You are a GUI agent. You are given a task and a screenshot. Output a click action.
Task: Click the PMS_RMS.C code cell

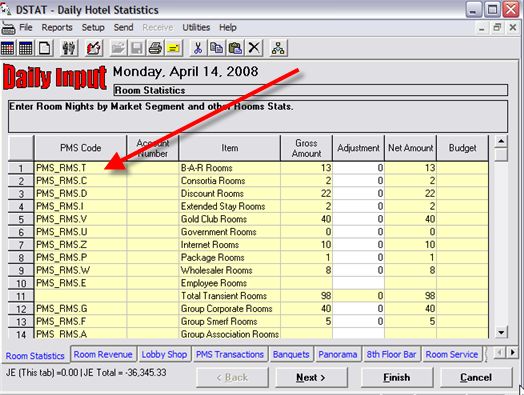80,181
